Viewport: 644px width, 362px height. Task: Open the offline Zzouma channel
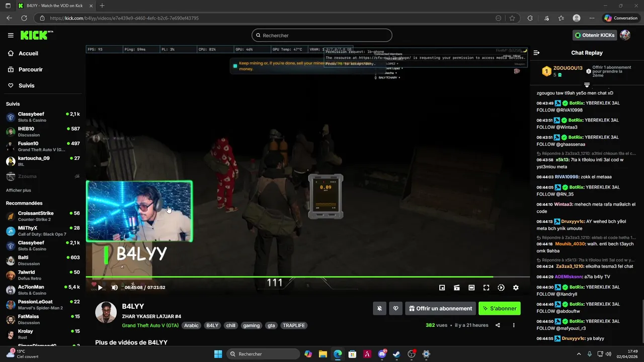(43, 176)
